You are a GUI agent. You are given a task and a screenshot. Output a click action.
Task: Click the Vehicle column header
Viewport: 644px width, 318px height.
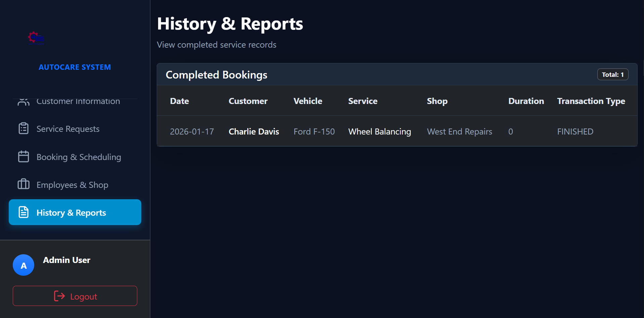point(308,101)
